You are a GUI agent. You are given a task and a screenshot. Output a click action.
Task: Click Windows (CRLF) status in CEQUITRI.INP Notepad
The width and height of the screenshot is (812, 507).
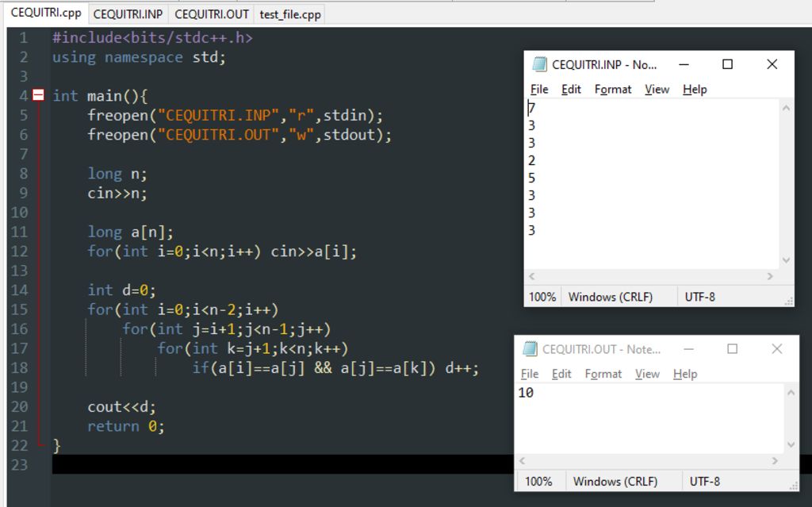[611, 297]
